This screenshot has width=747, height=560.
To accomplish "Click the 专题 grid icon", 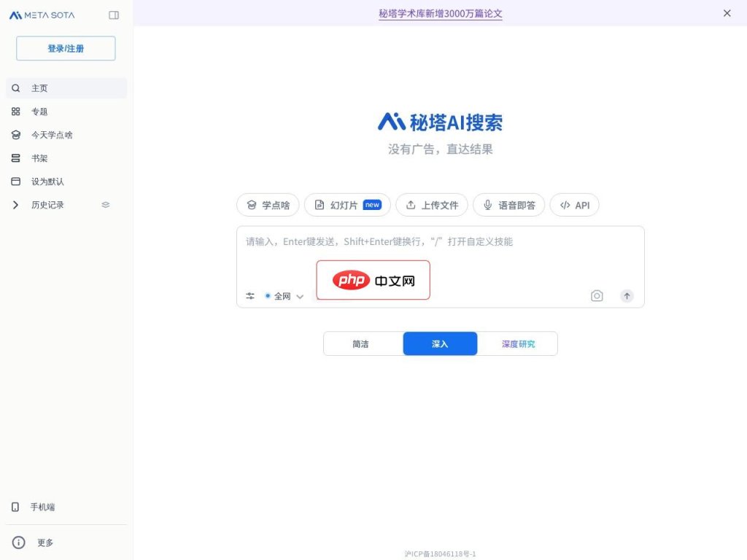I will tap(16, 112).
